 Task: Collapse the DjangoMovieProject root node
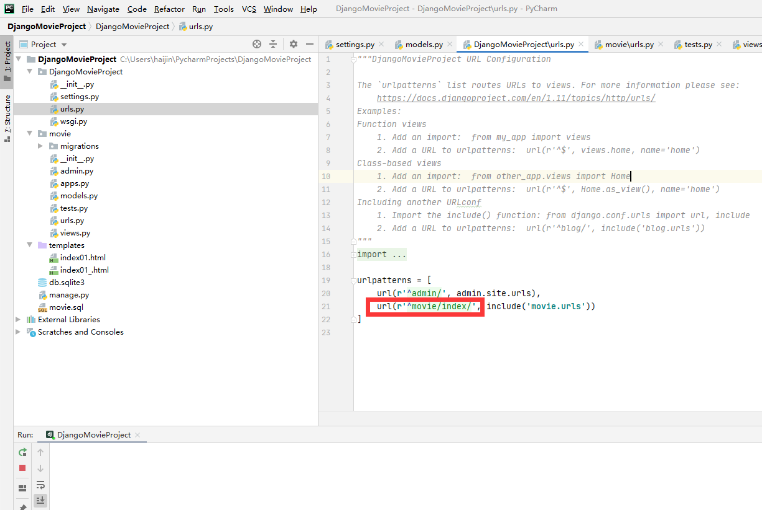[18, 59]
